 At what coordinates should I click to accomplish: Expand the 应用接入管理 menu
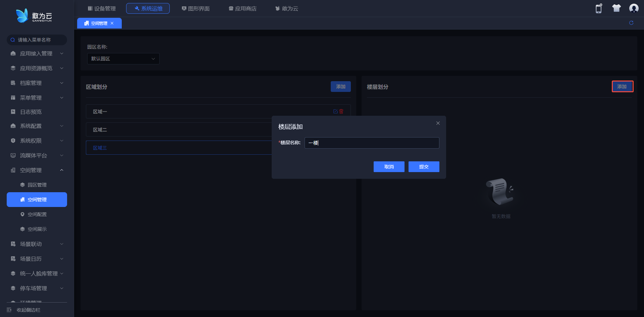point(36,54)
